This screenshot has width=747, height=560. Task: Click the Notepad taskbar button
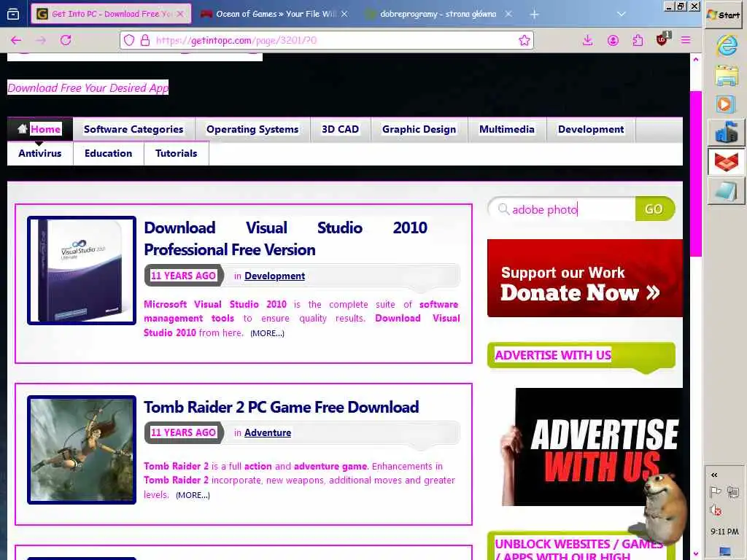pos(726,191)
